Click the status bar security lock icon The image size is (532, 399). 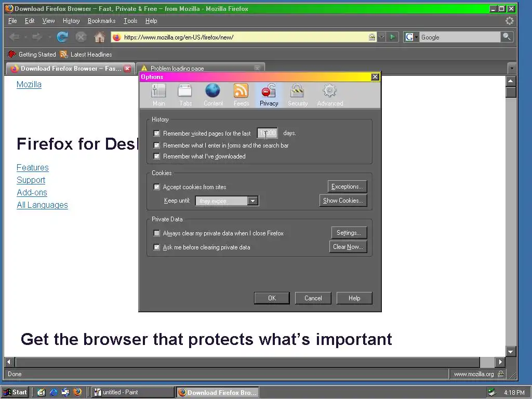tap(501, 374)
